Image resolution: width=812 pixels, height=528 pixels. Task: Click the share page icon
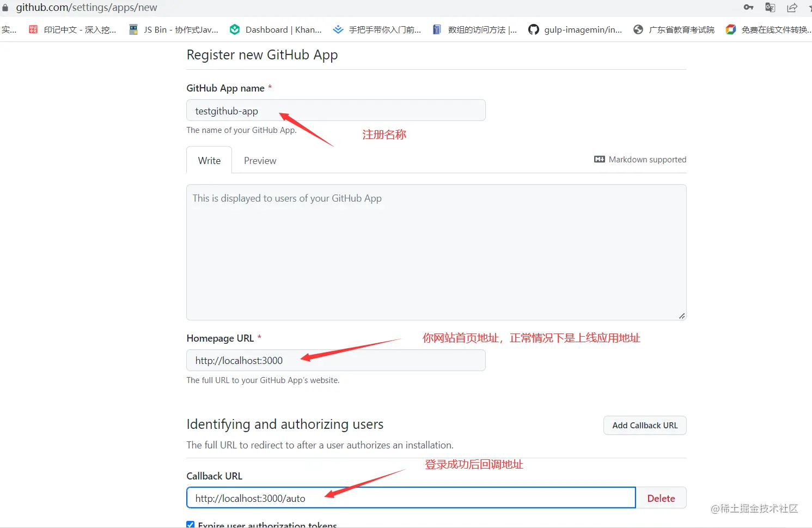pos(792,7)
